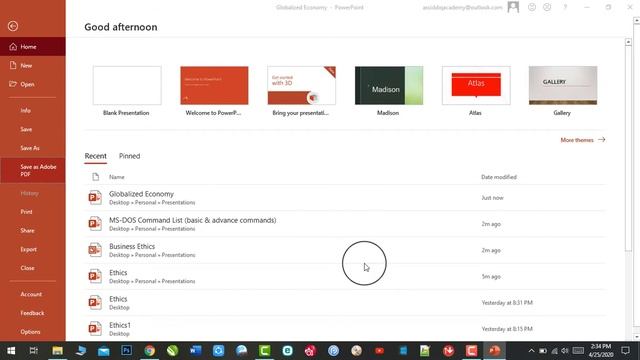Sort the list by Date modified column

(499, 177)
